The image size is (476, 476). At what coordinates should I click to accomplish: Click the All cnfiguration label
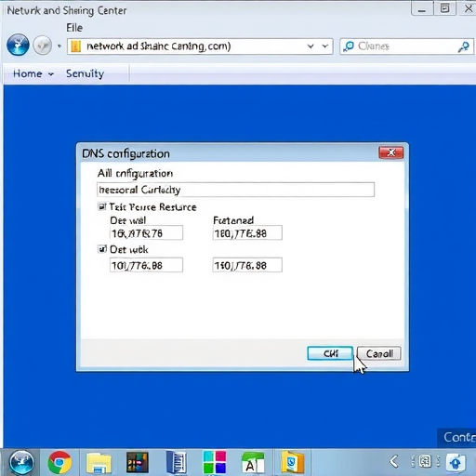pyautogui.click(x=135, y=174)
